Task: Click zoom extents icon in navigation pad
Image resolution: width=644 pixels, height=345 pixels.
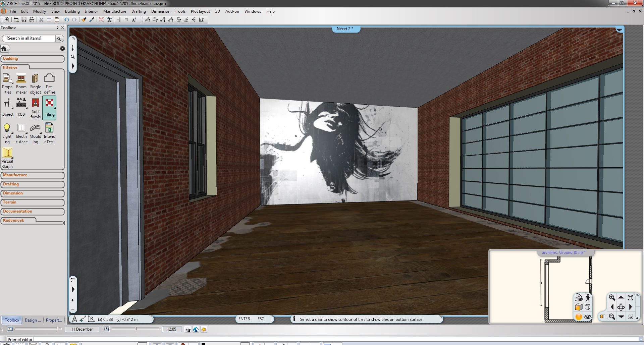Action: (x=630, y=297)
